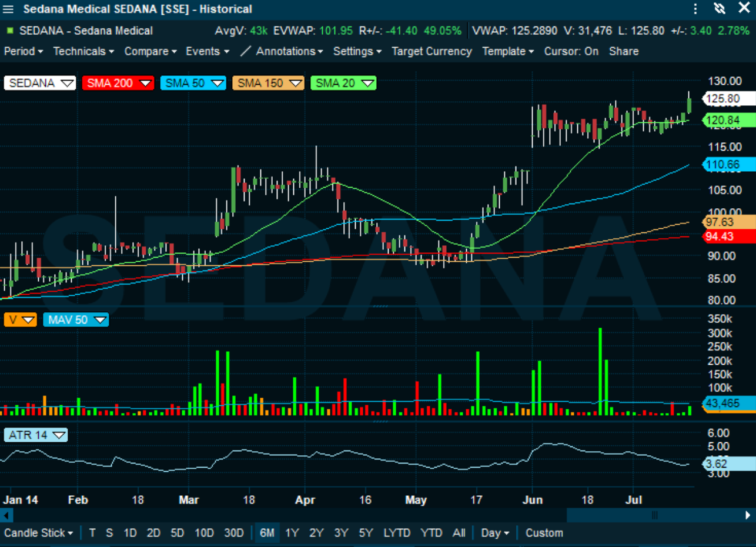Click the EVWAP: 101.95 value in header
Image resolution: width=756 pixels, height=547 pixels.
[313, 31]
